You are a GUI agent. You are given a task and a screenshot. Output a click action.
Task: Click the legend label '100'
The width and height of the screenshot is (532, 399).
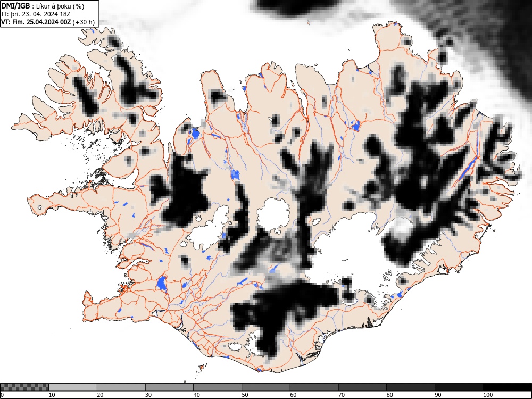click(x=487, y=395)
